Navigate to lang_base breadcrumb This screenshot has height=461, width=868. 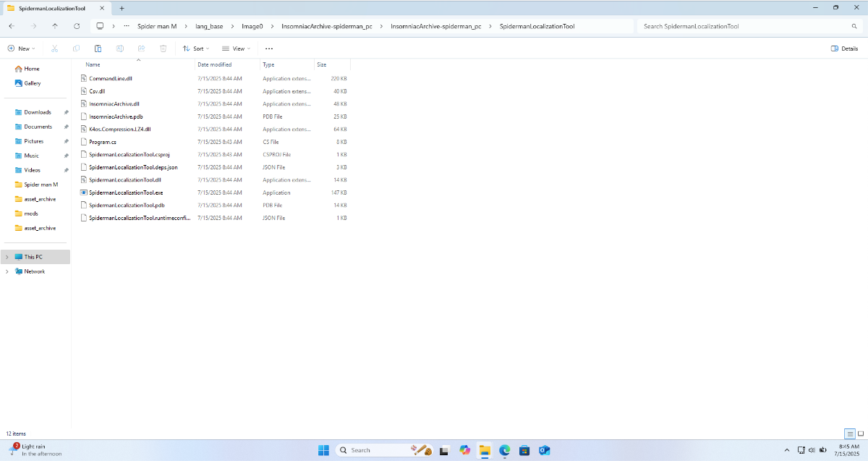pos(209,26)
